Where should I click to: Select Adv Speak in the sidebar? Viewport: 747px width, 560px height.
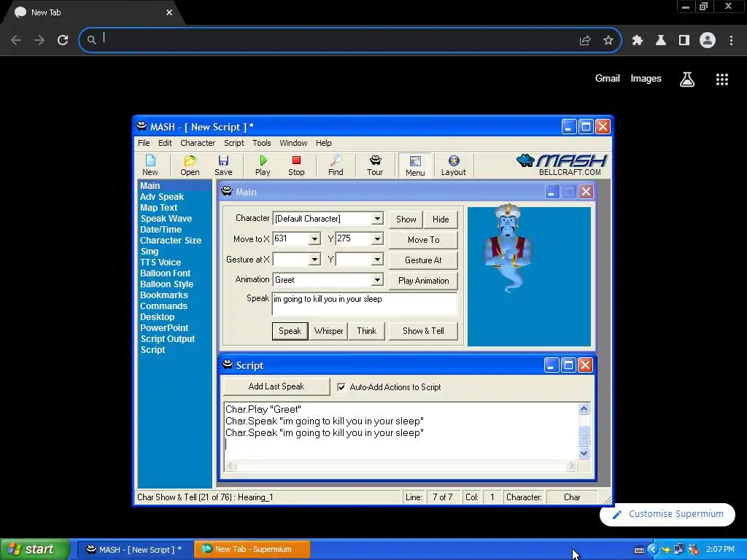(x=161, y=197)
